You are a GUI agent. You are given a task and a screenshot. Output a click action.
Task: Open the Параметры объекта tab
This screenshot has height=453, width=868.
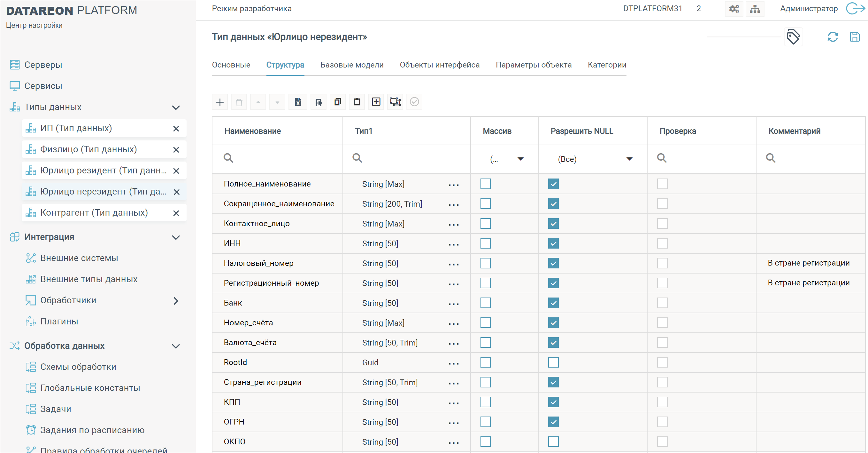(x=534, y=65)
